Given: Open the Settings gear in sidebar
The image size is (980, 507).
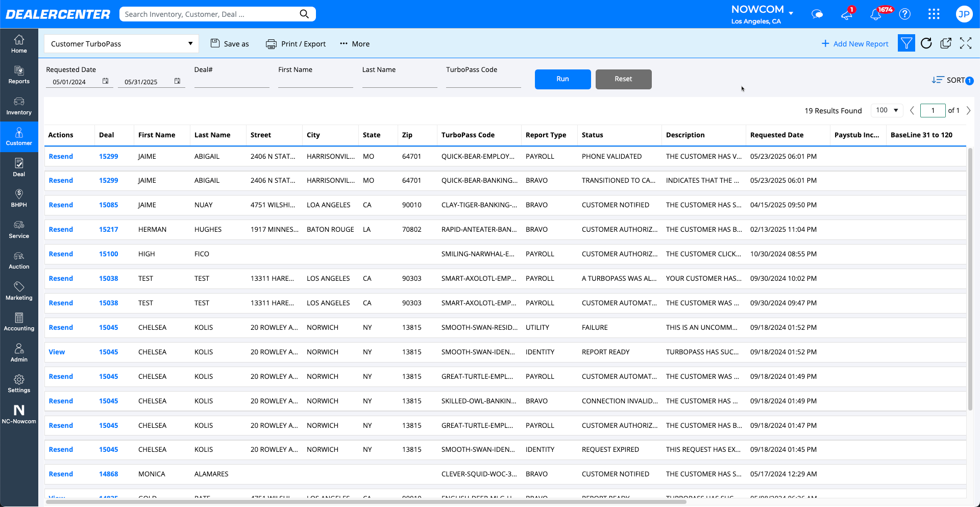Looking at the screenshot, I should click(19, 383).
